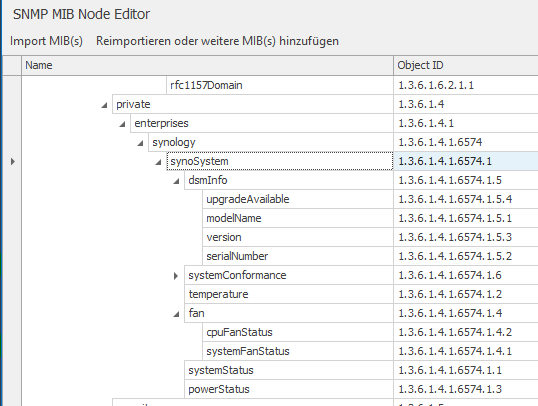Screen dimensions: 538x406
Task: Click Reimportieren oder weitere MIB(s) hinzufügen
Action: click(217, 41)
